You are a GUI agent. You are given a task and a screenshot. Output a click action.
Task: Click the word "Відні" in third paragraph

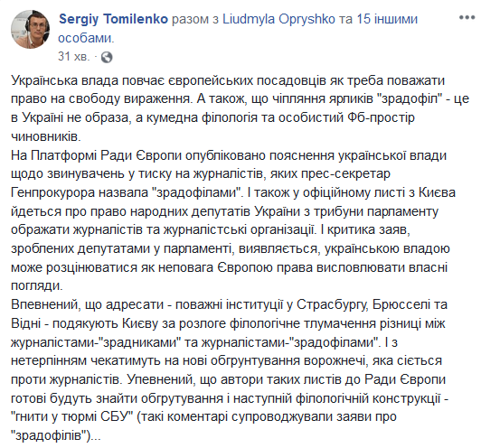click(x=25, y=323)
